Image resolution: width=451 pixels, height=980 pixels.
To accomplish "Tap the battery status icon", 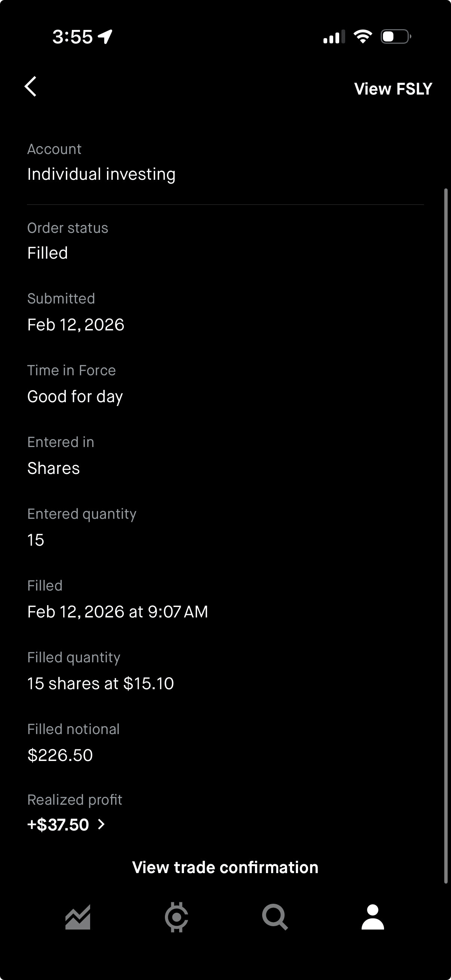I will point(395,37).
